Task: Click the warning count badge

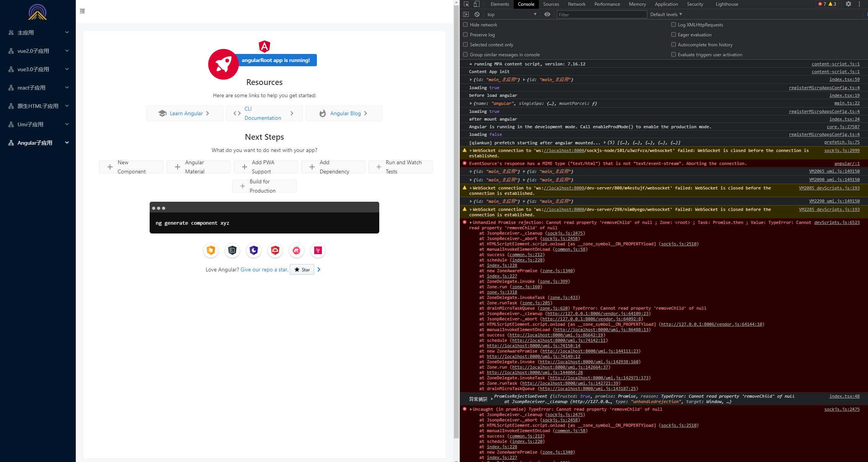Action: point(832,4)
